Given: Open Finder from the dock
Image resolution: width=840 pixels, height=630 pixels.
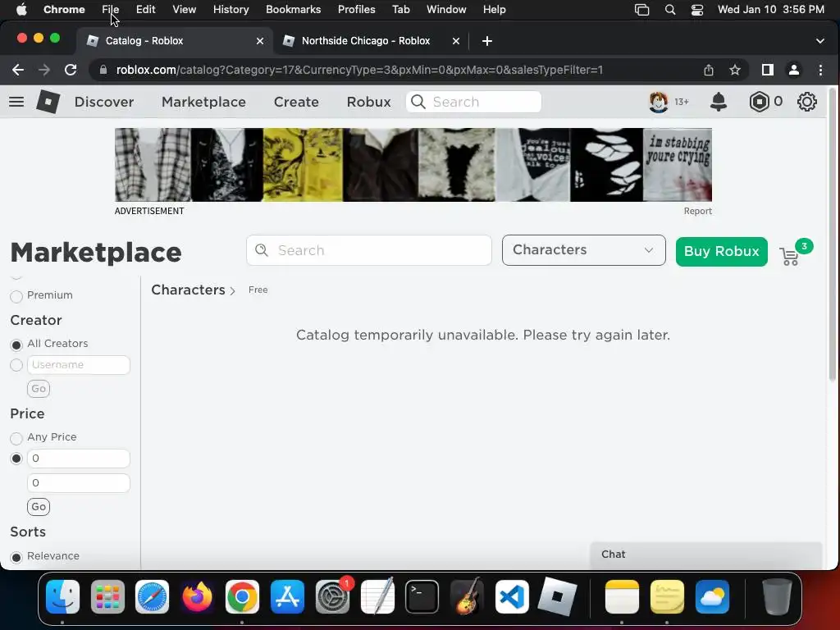Looking at the screenshot, I should click(x=62, y=597).
